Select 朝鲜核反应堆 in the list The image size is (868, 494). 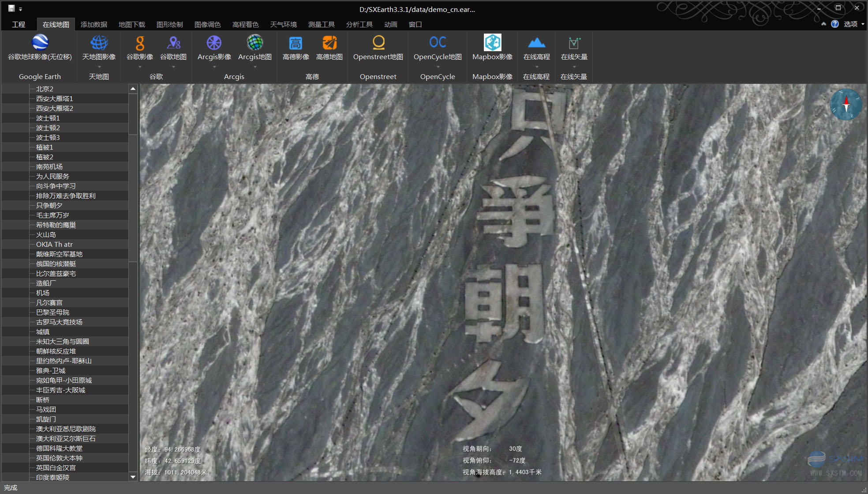[56, 351]
